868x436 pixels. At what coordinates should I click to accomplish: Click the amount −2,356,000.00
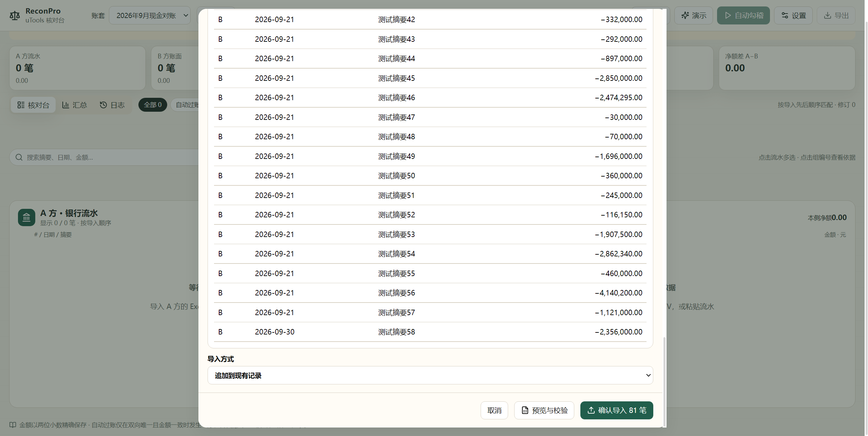pyautogui.click(x=618, y=332)
